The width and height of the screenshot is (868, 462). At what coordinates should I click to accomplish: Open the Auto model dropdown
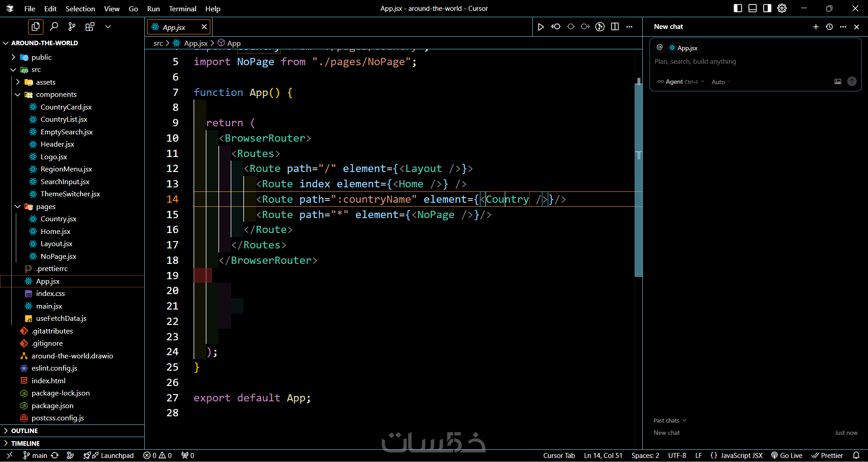tap(721, 82)
